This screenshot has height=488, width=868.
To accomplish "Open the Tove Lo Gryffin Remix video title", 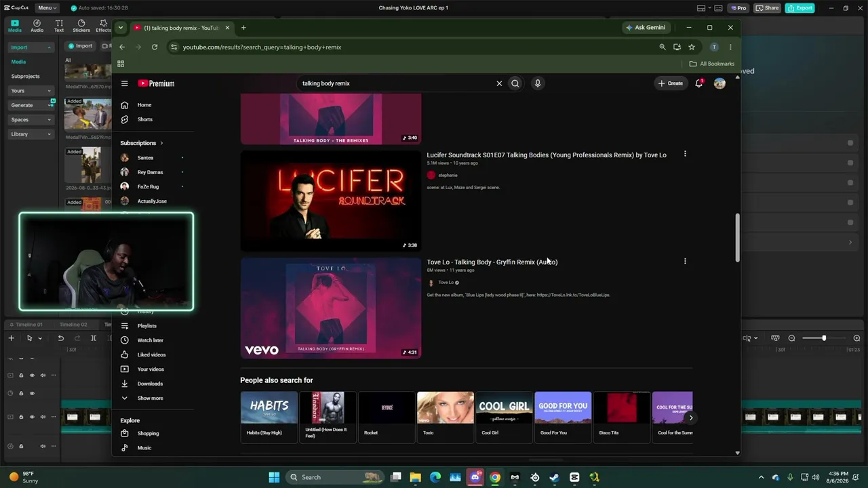I will coord(492,262).
